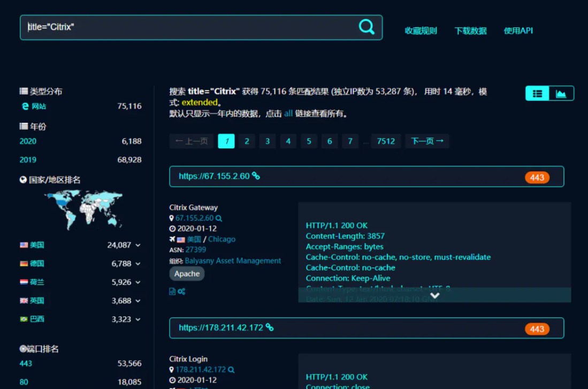Click the title="Citrix" search field

tap(201, 27)
